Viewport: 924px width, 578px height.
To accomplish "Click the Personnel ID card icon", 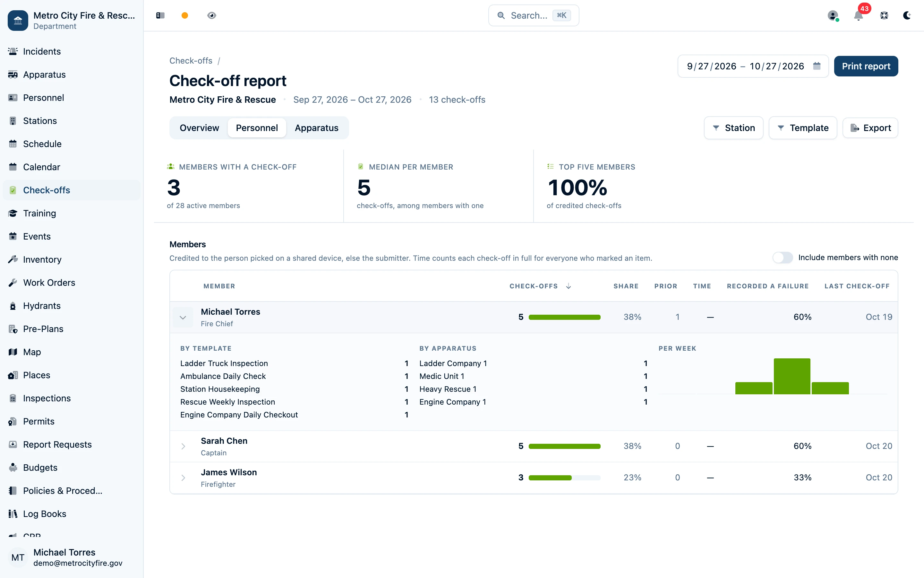I will coord(13,98).
